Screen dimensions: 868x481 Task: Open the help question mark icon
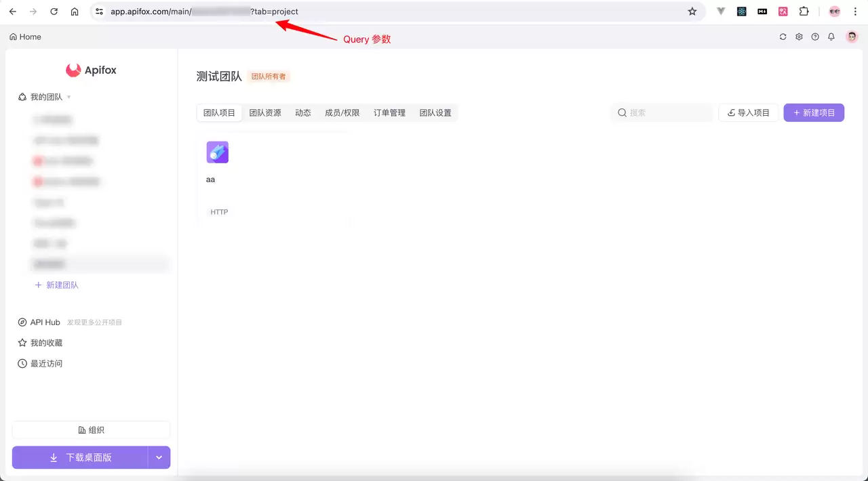coord(815,37)
